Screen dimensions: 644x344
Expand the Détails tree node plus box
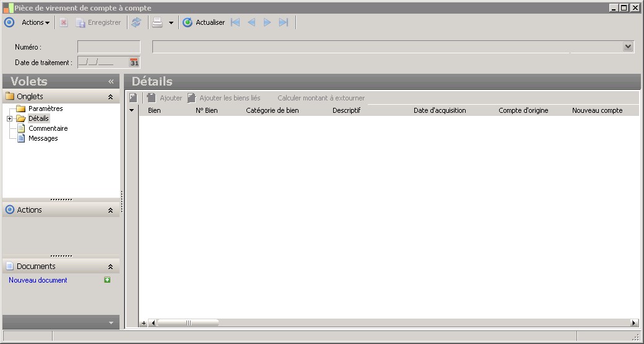[9, 119]
